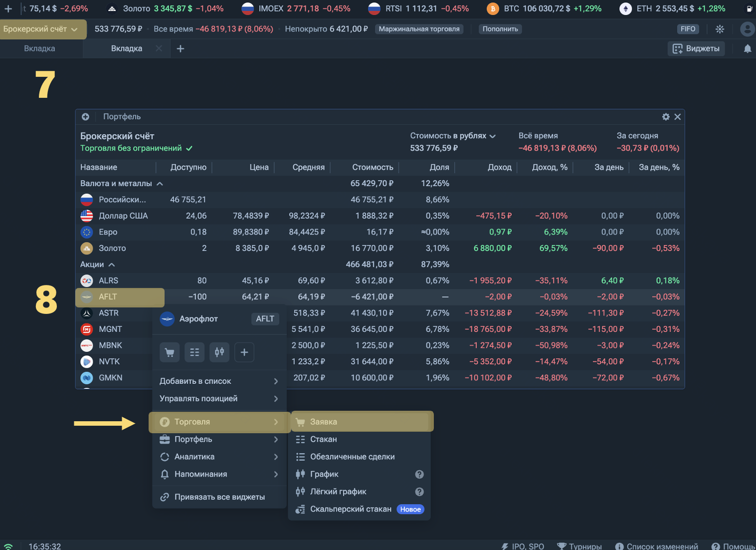This screenshot has height=550, width=756.
Task: Select 'Скальперский стакан' menu item
Action: pos(351,509)
